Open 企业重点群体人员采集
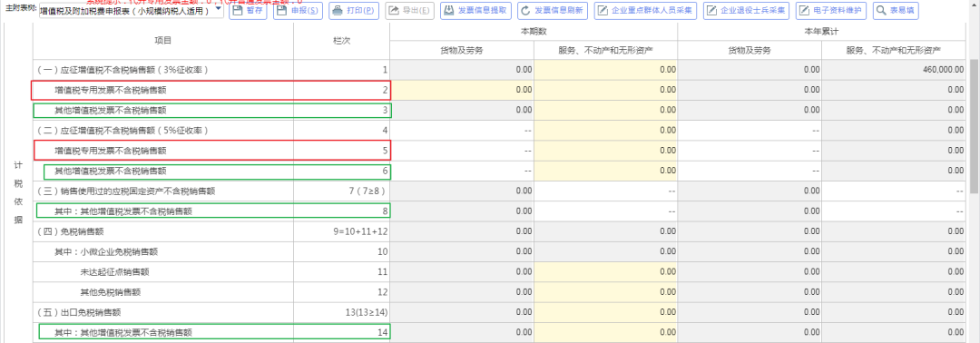980x343 pixels. pyautogui.click(x=646, y=11)
